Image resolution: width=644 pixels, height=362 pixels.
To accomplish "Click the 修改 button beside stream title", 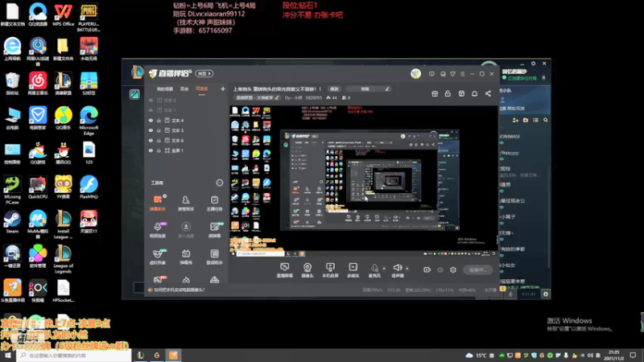I will [x=334, y=88].
